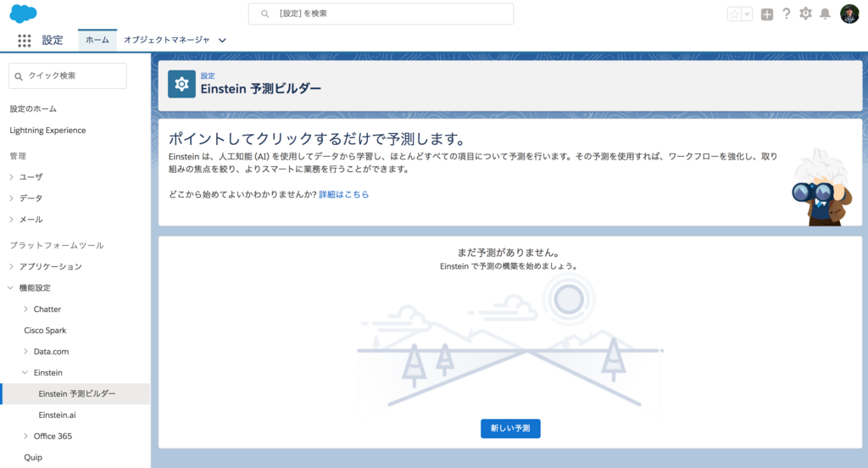The height and width of the screenshot is (468, 868).
Task: Click the ポイントしてクリックするだけで予測します。 heading
Action: [x=317, y=138]
